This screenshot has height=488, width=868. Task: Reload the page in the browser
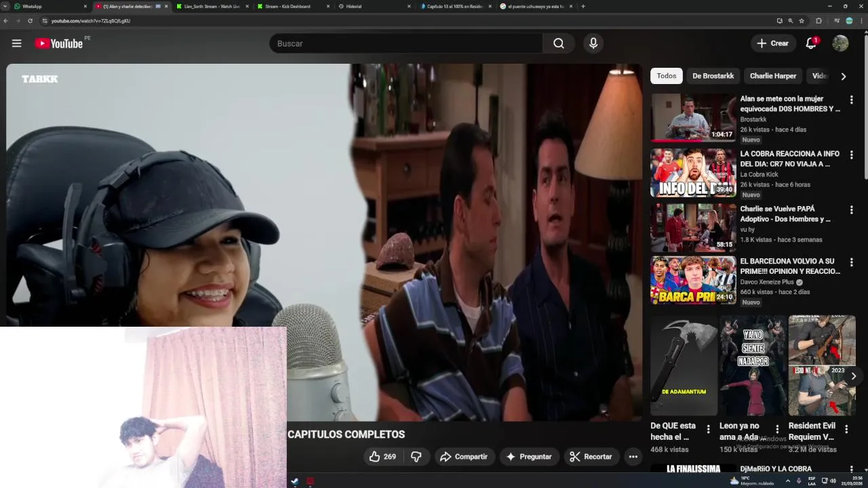click(30, 21)
